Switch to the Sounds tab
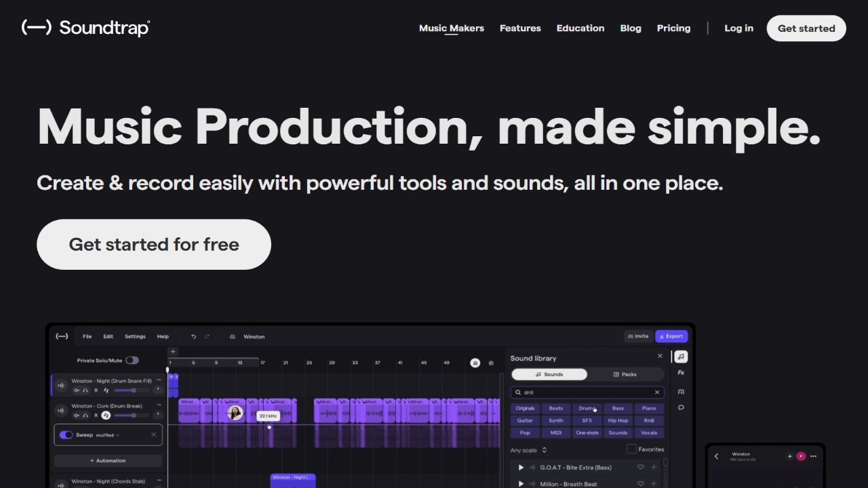The width and height of the screenshot is (868, 488). click(549, 374)
